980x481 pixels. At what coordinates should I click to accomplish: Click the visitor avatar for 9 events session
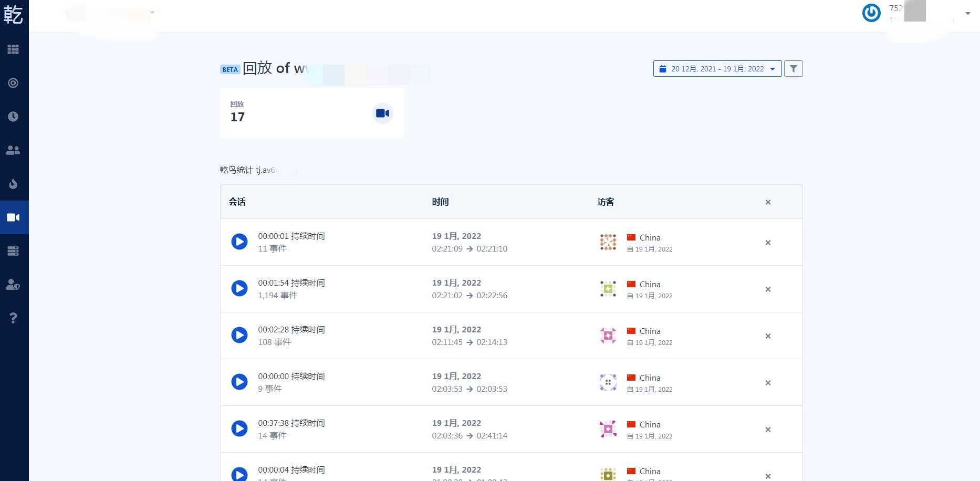608,382
